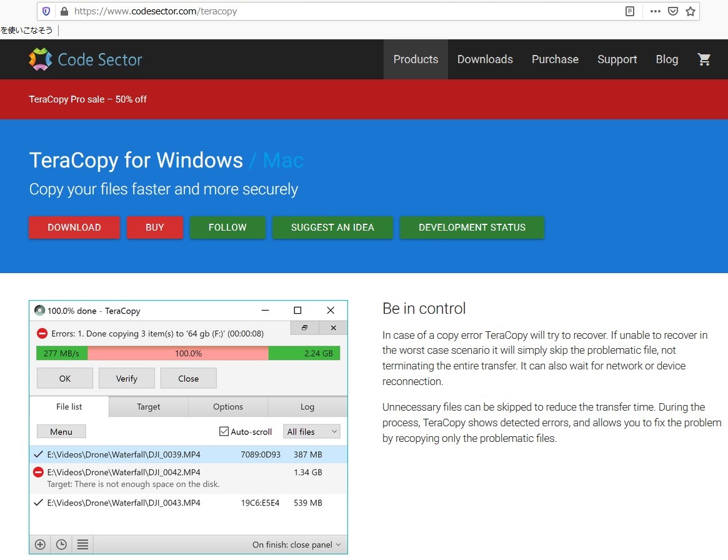
Task: Switch to the File list tab
Action: (x=69, y=406)
